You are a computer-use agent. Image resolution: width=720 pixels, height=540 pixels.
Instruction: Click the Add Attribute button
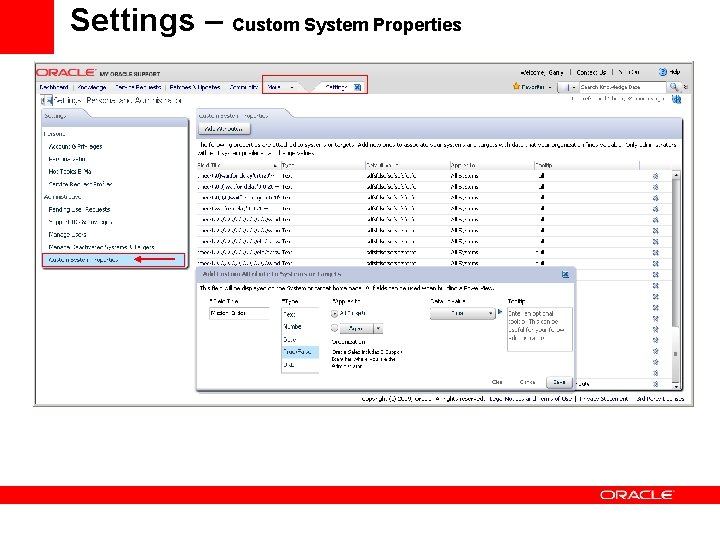point(224,129)
